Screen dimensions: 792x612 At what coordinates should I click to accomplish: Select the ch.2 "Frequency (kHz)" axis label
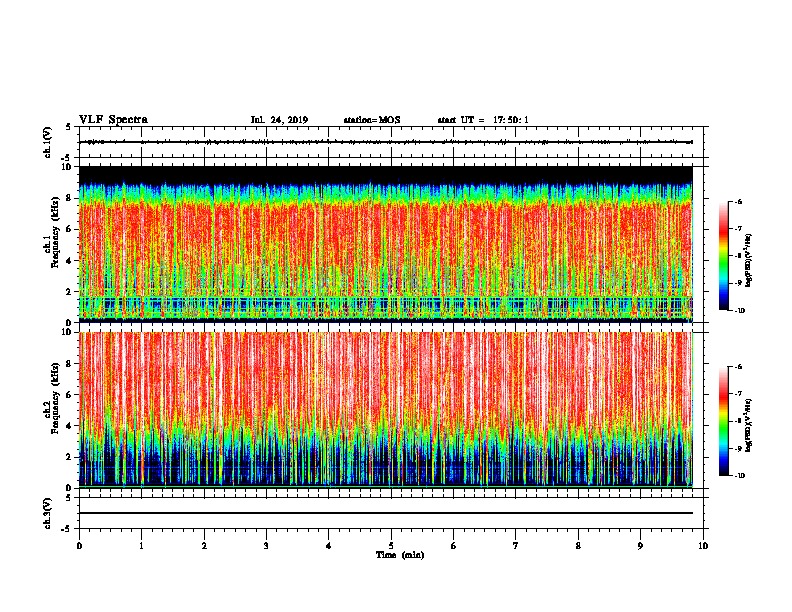pos(55,398)
